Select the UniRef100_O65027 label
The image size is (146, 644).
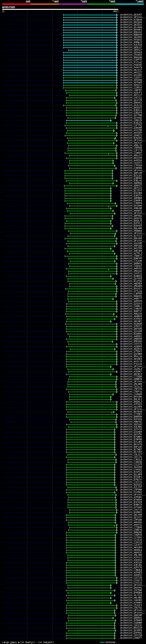(x=131, y=50)
